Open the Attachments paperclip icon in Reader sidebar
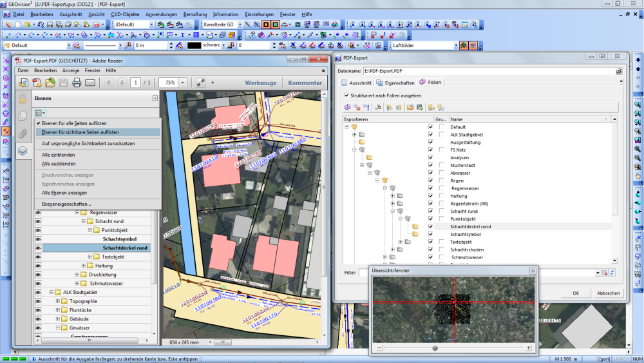 23,133
